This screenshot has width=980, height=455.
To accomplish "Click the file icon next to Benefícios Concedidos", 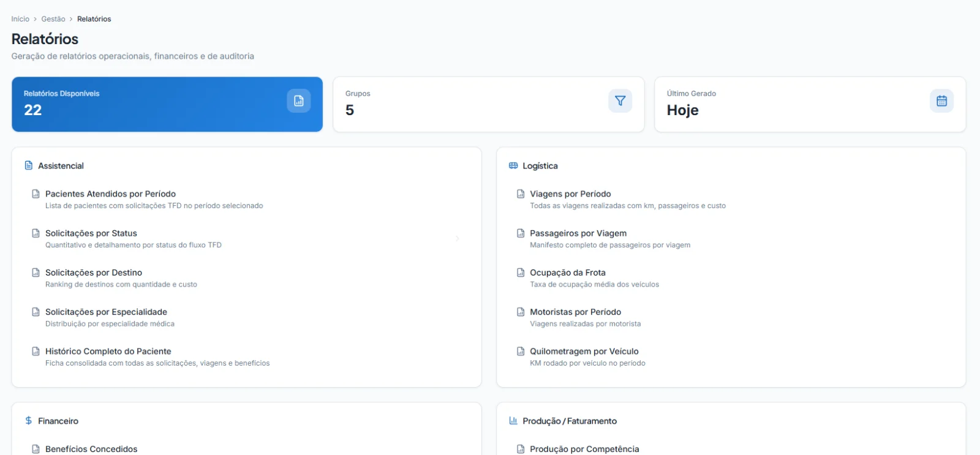I will tap(36, 449).
